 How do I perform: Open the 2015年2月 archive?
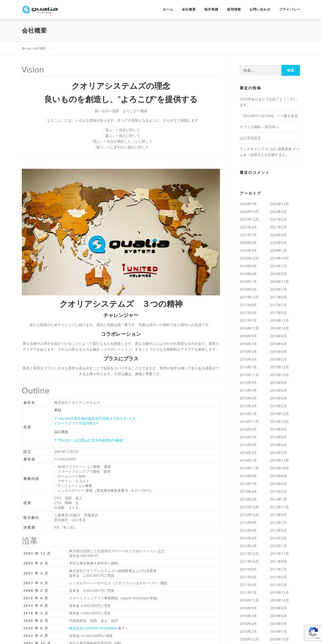point(278,406)
